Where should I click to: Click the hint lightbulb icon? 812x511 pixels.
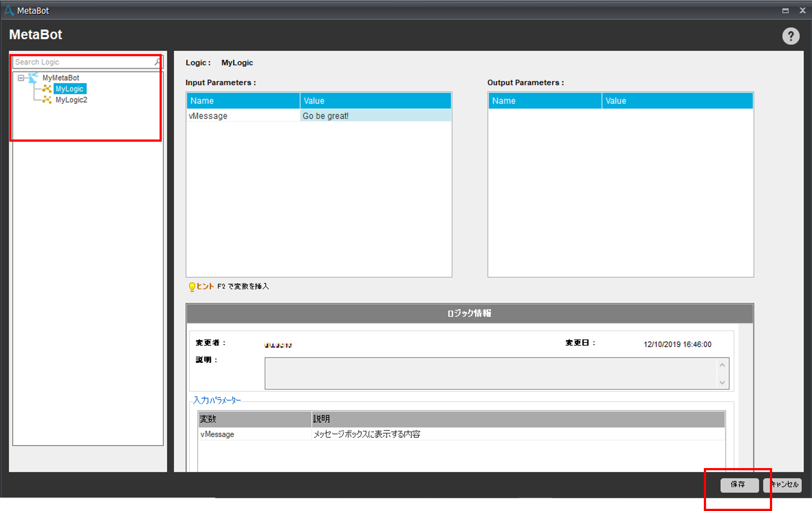pyautogui.click(x=192, y=287)
